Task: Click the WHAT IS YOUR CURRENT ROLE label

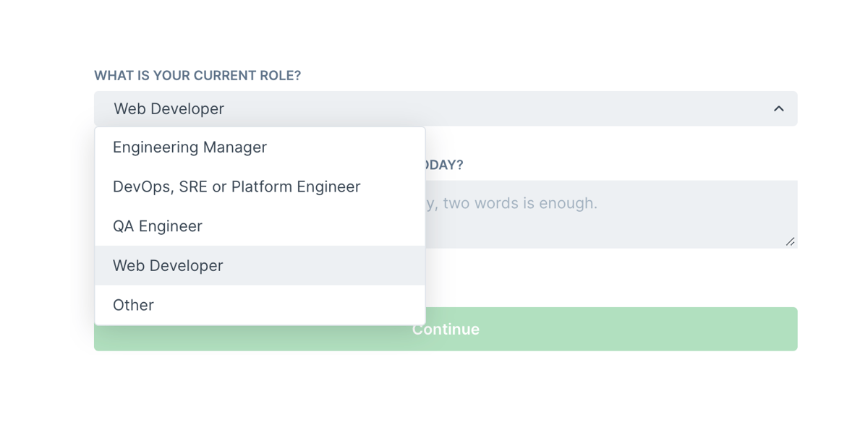Action: pyautogui.click(x=197, y=75)
